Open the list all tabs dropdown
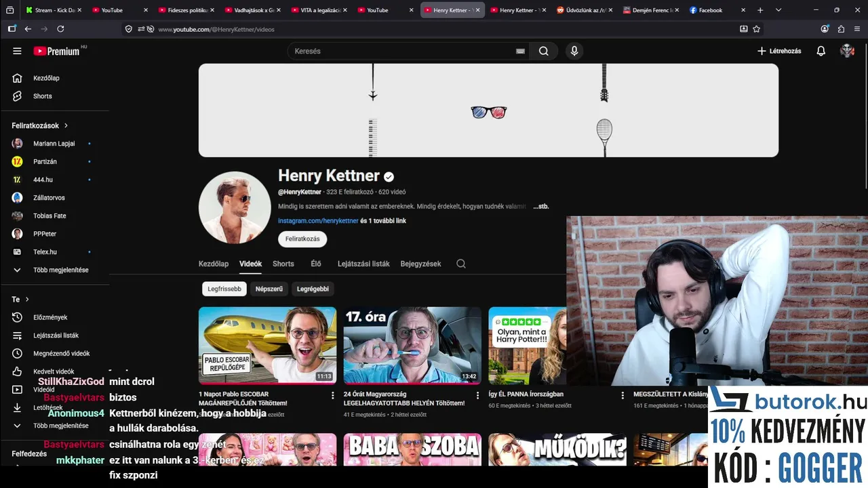This screenshot has width=868, height=488. click(x=778, y=10)
